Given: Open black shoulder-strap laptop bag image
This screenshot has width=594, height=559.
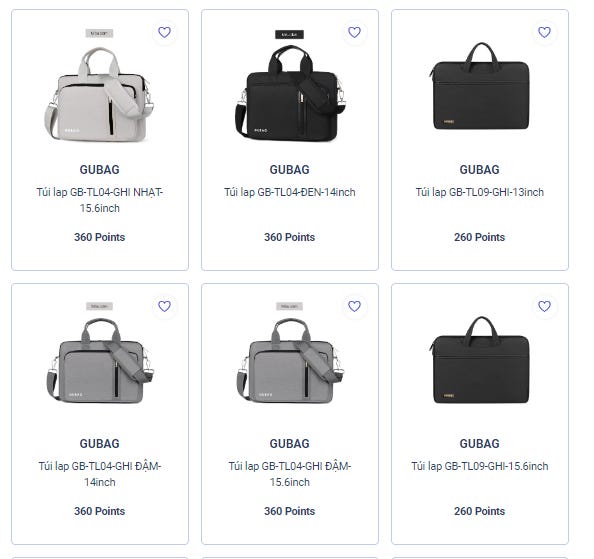Looking at the screenshot, I should (x=290, y=86).
